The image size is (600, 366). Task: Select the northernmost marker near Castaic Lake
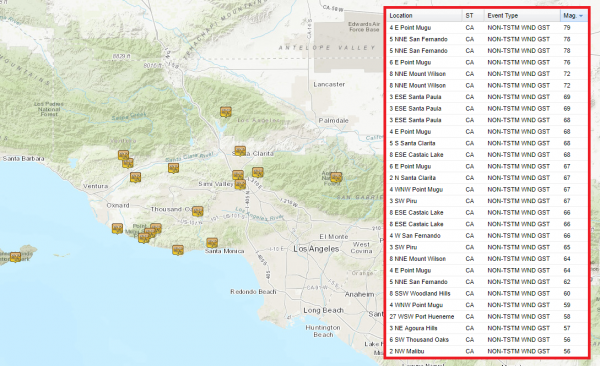pos(226,112)
